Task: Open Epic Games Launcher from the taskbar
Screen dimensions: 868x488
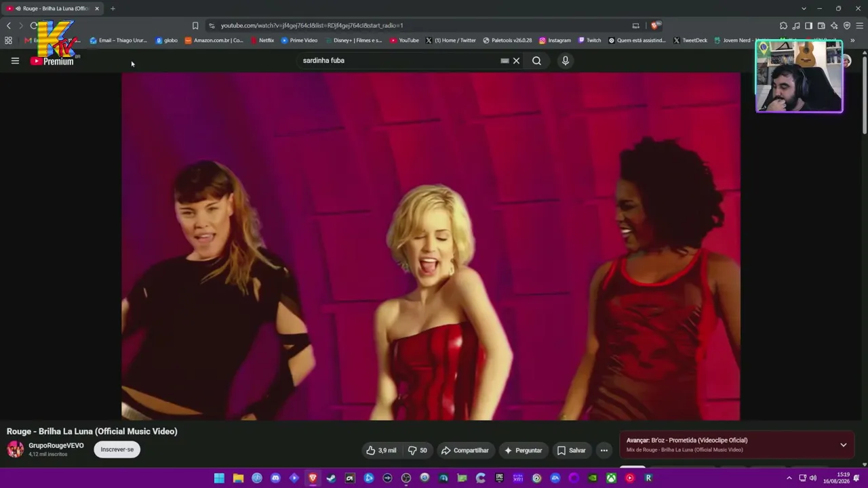Action: (x=499, y=479)
